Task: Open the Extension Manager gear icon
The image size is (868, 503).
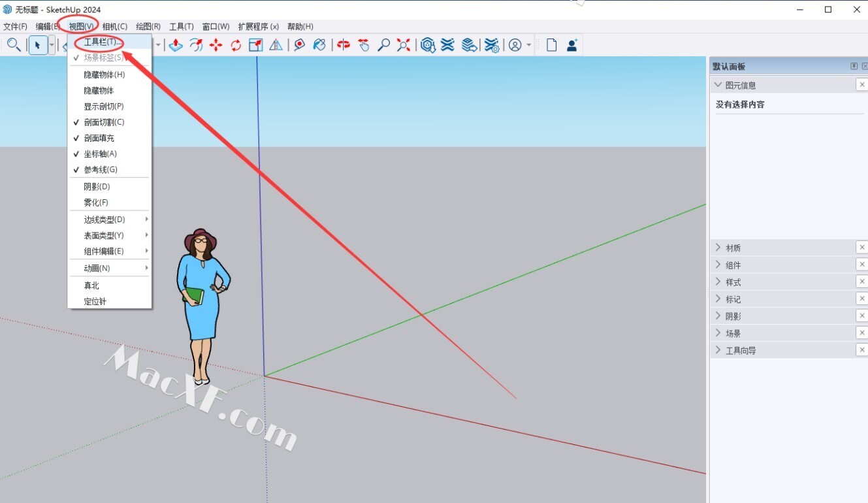Action: (491, 45)
